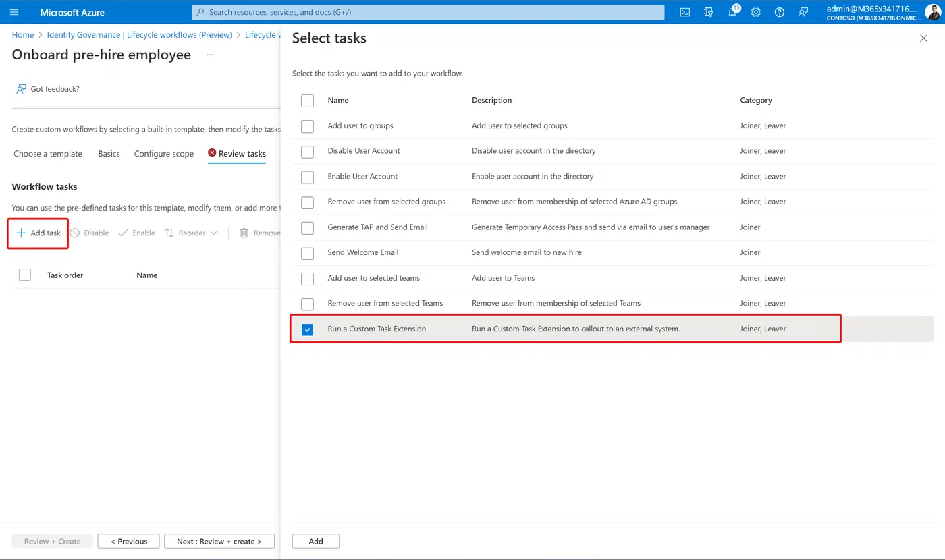This screenshot has width=945, height=560.
Task: Switch to the Configure scope tab
Action: (x=164, y=154)
